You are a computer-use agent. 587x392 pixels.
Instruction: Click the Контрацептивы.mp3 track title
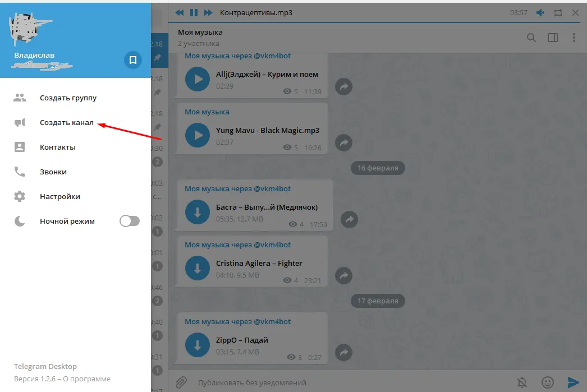256,13
